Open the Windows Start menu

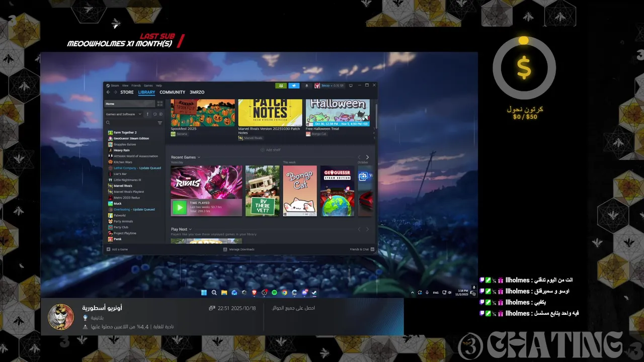point(204,293)
